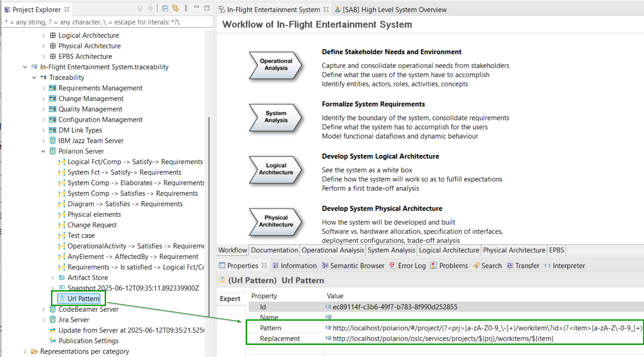Collapse the Traceability node
This screenshot has width=644, height=357.
tap(34, 78)
